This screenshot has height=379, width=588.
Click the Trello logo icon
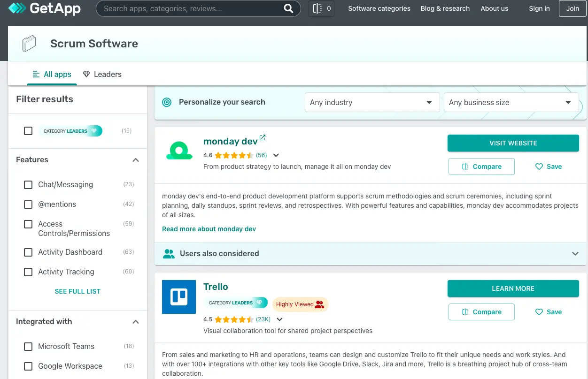click(179, 297)
